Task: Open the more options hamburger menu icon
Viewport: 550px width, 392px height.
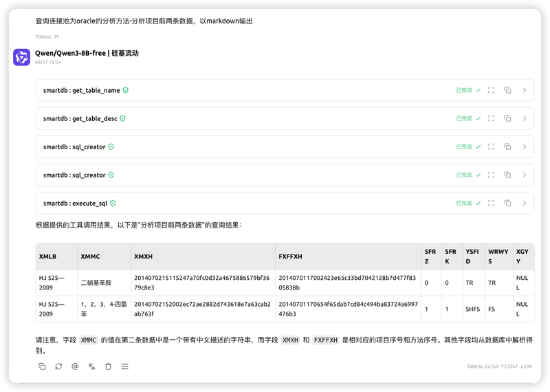Action: [125, 367]
